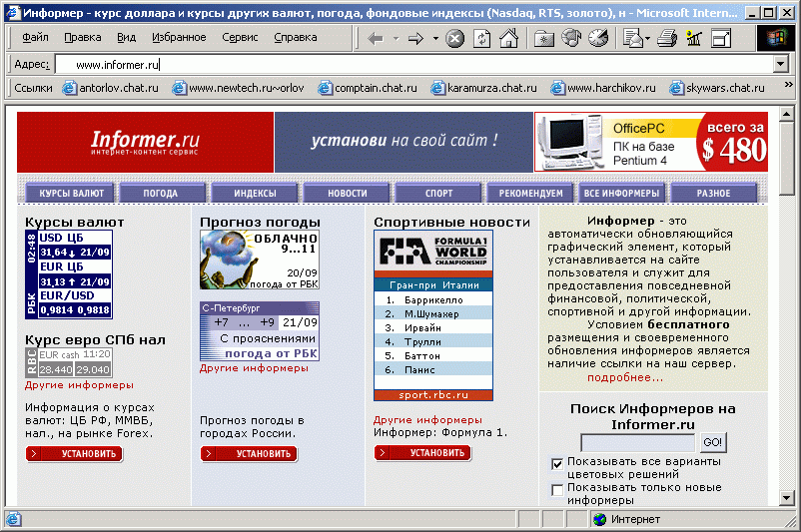This screenshot has width=801, height=532.
Task: Click the ОБЛАЧНО weather informer image
Action: 260,260
